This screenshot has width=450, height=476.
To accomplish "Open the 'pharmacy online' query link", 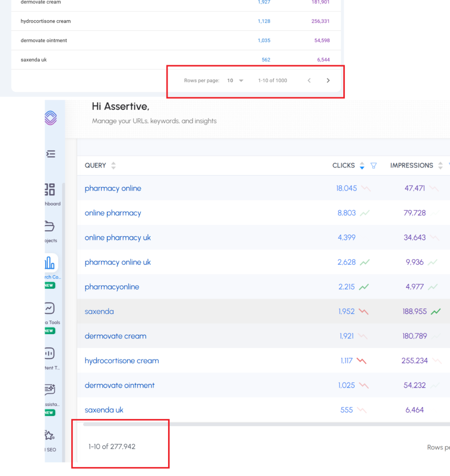I will (x=113, y=188).
